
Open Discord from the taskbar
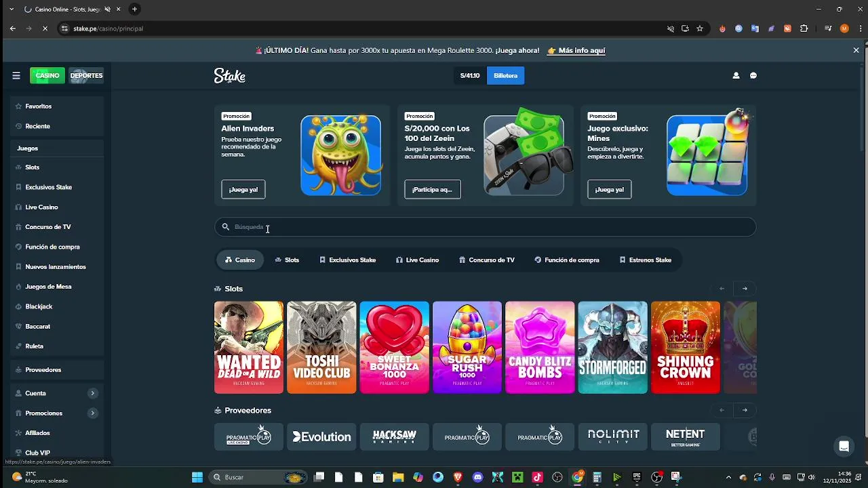coord(478,477)
